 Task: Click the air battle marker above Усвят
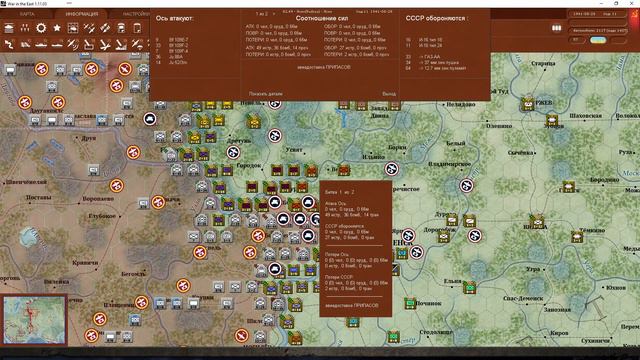[x=275, y=135]
